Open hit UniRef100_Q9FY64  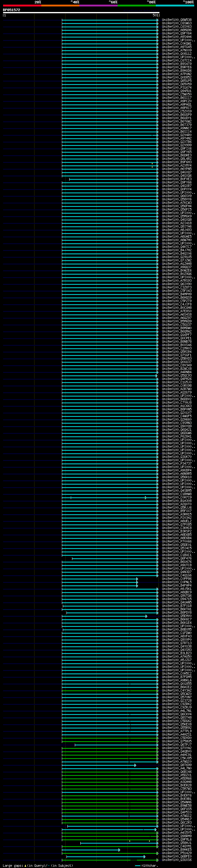(176, 33)
